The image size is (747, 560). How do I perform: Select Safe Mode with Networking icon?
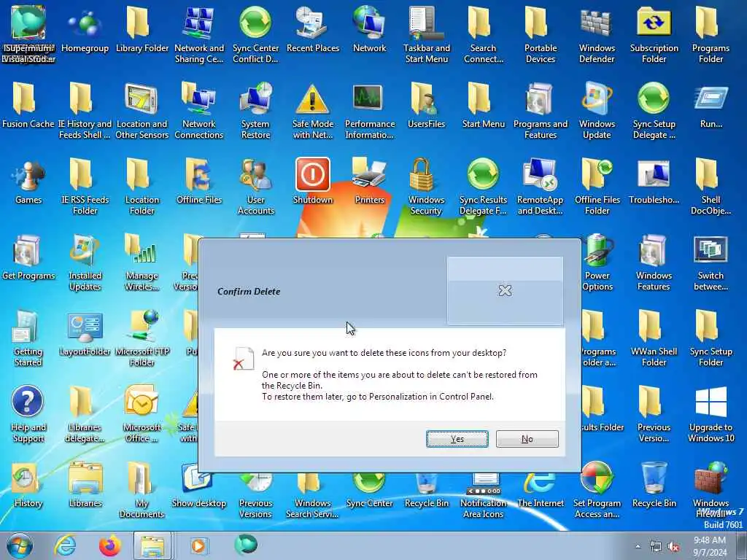pyautogui.click(x=312, y=112)
